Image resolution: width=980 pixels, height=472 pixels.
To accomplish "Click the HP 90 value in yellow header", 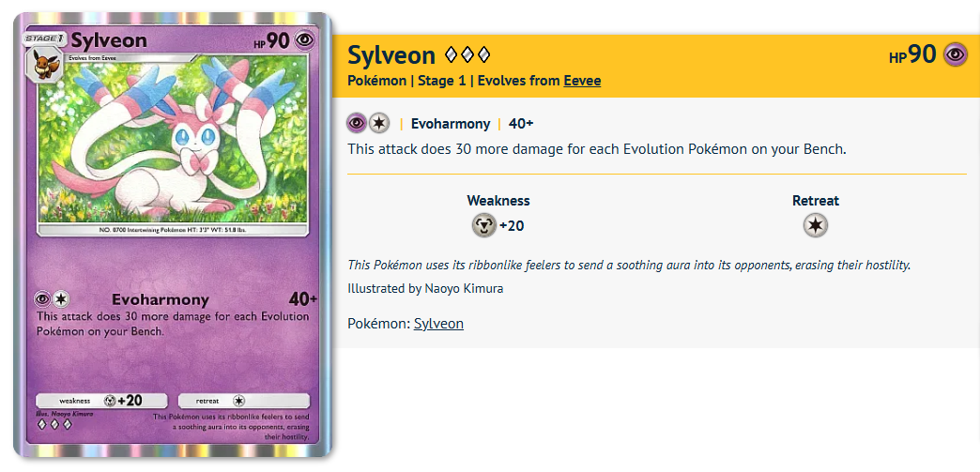I will pos(912,55).
